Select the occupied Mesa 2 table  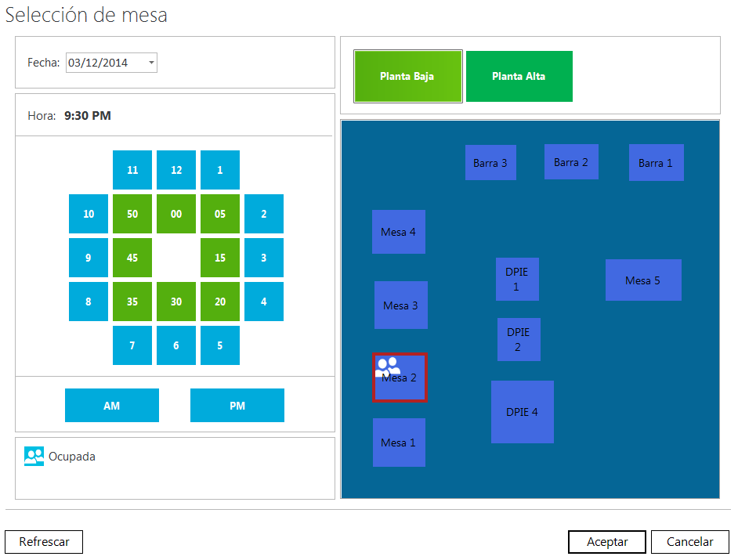400,378
